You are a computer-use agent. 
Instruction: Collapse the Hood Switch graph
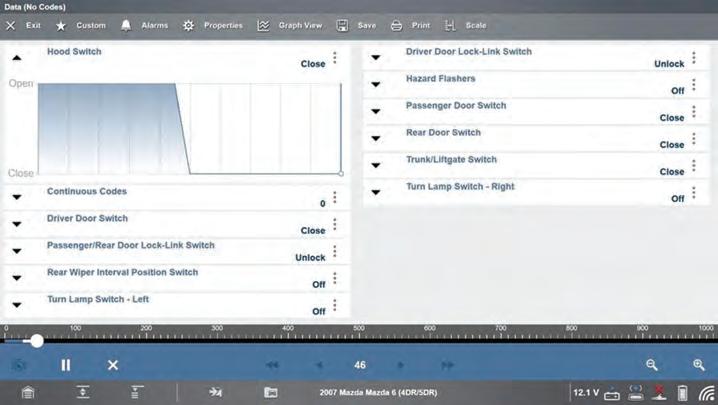pyautogui.click(x=17, y=58)
